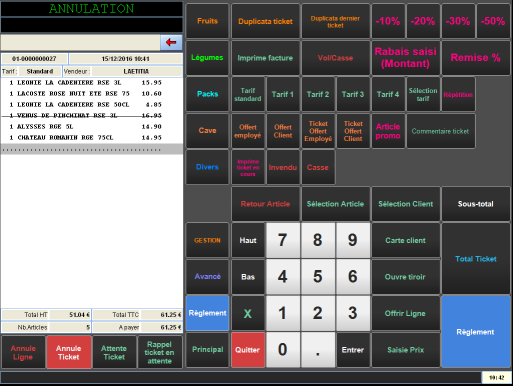513x386 pixels.
Task: Apply the -10% discount
Action: [x=388, y=21]
